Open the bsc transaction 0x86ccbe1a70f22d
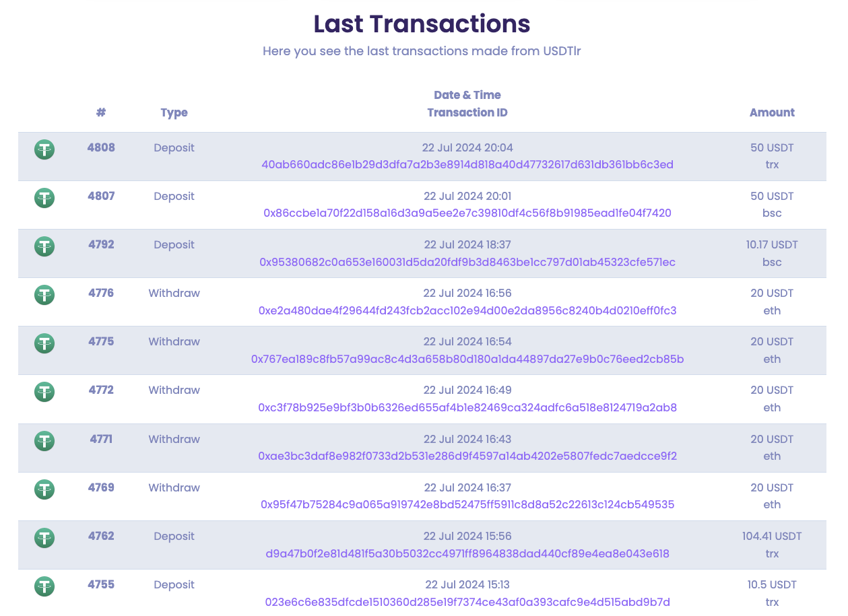This screenshot has width=848, height=616. click(x=467, y=213)
